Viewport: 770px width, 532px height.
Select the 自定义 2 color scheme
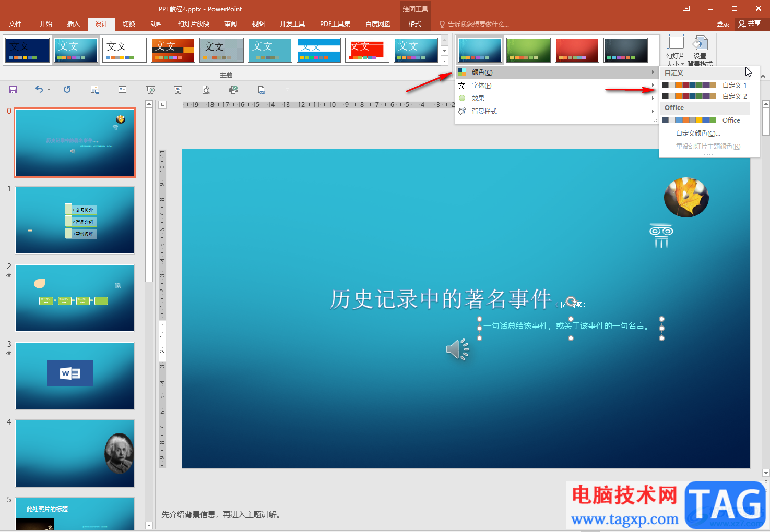point(705,96)
